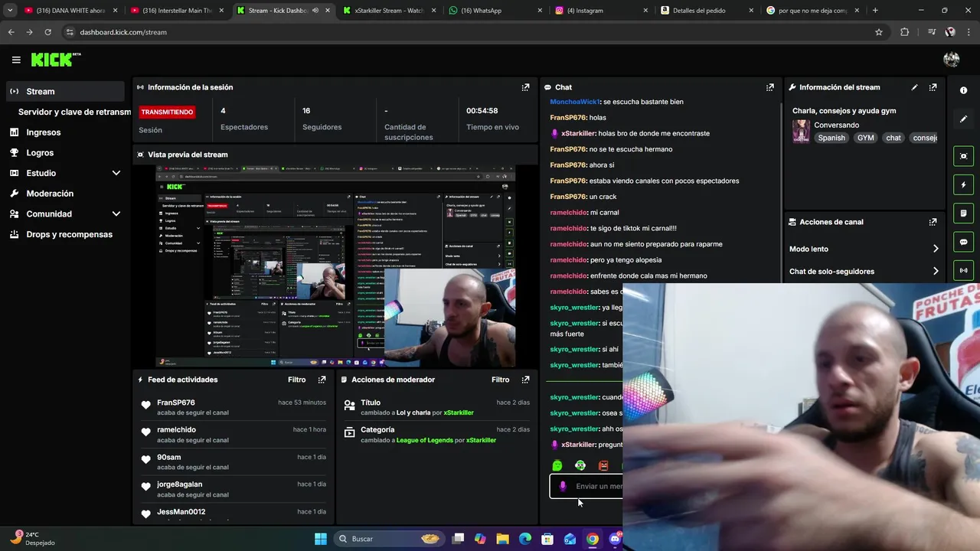Click the stream preview video

click(x=335, y=266)
